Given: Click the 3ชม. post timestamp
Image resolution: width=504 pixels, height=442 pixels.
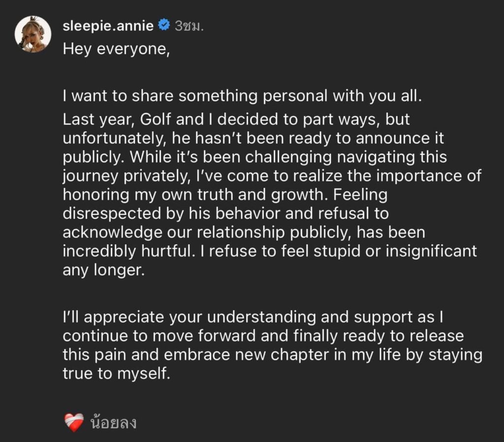Looking at the screenshot, I should 189,26.
